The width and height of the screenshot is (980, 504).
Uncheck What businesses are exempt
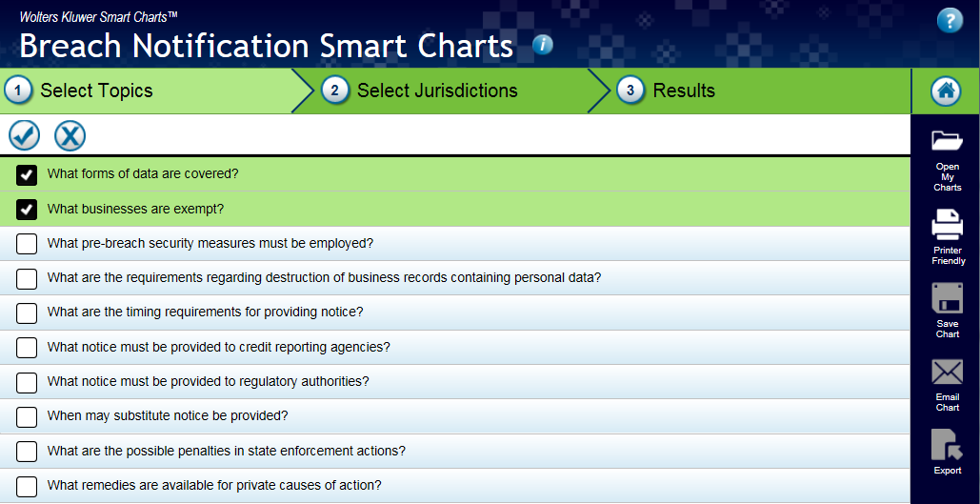(27, 209)
